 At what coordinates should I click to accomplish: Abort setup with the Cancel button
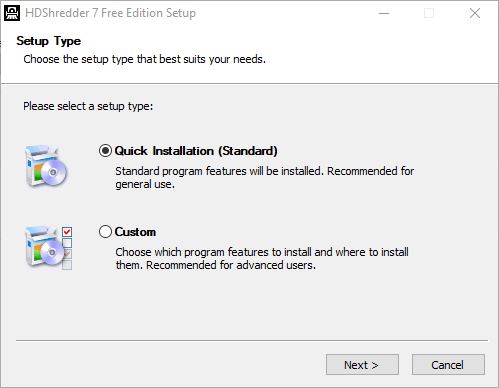tap(448, 365)
